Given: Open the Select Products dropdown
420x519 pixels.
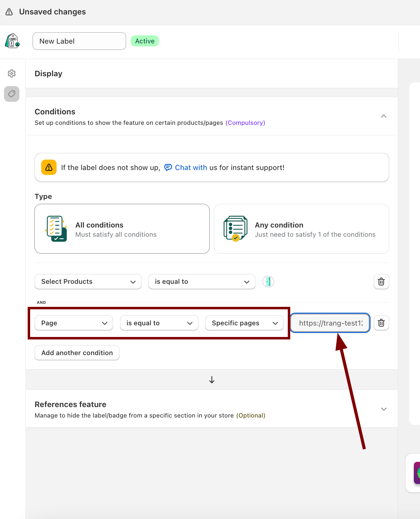Looking at the screenshot, I should point(88,282).
